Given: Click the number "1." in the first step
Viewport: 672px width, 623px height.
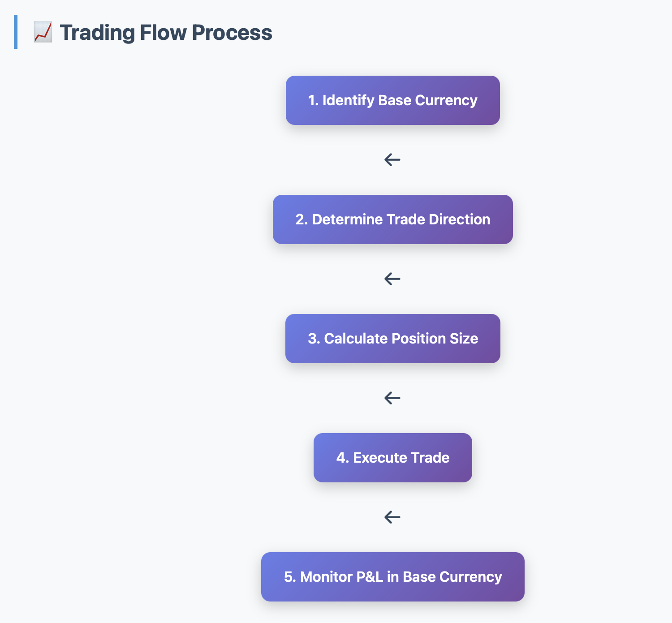Looking at the screenshot, I should click(x=313, y=100).
